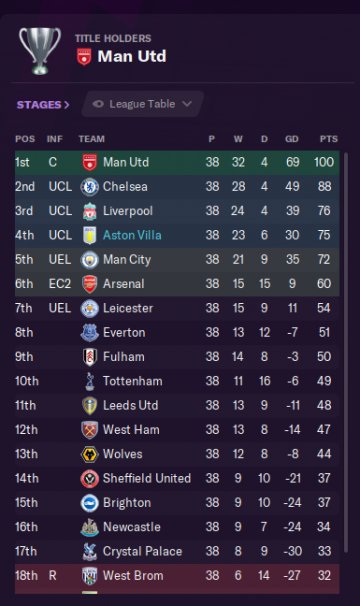Expand the League Table chevron arrow
Image resolution: width=360 pixels, height=606 pixels.
(187, 104)
